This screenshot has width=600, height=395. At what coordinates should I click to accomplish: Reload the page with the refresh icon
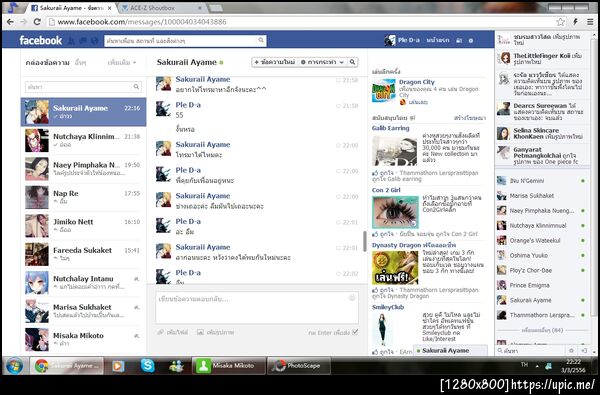(37, 22)
